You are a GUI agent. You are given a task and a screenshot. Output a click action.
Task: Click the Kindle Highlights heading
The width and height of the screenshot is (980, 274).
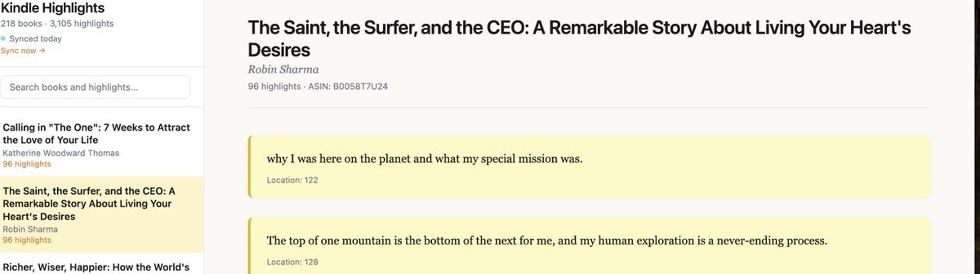(x=53, y=8)
